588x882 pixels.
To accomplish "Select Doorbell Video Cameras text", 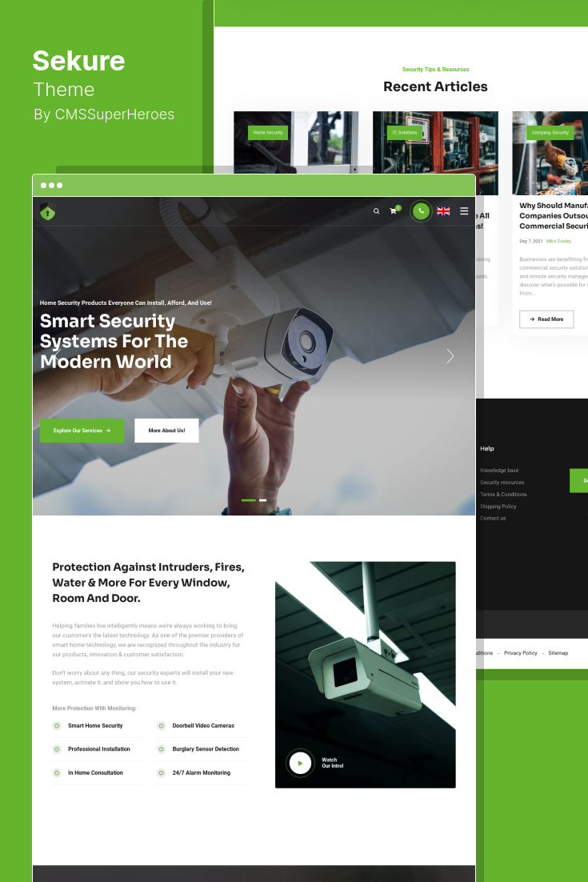I will click(x=203, y=726).
